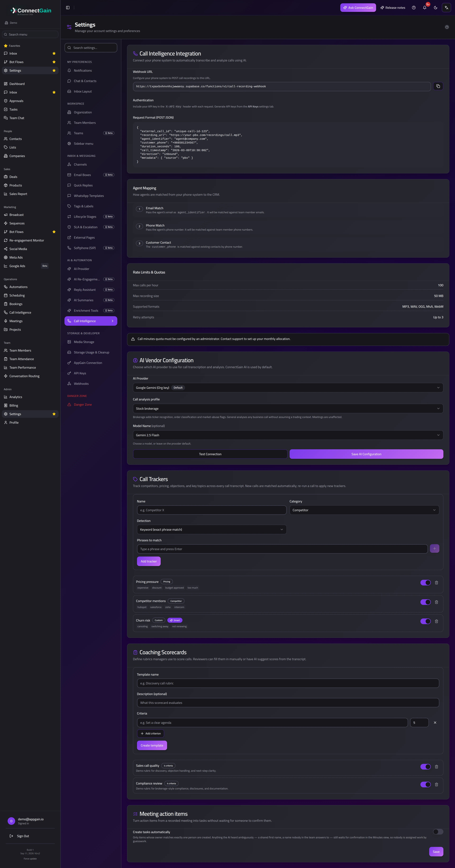Screen dimensions: 455x868
Task: Open the Detection method dropdown
Action: (x=212, y=529)
